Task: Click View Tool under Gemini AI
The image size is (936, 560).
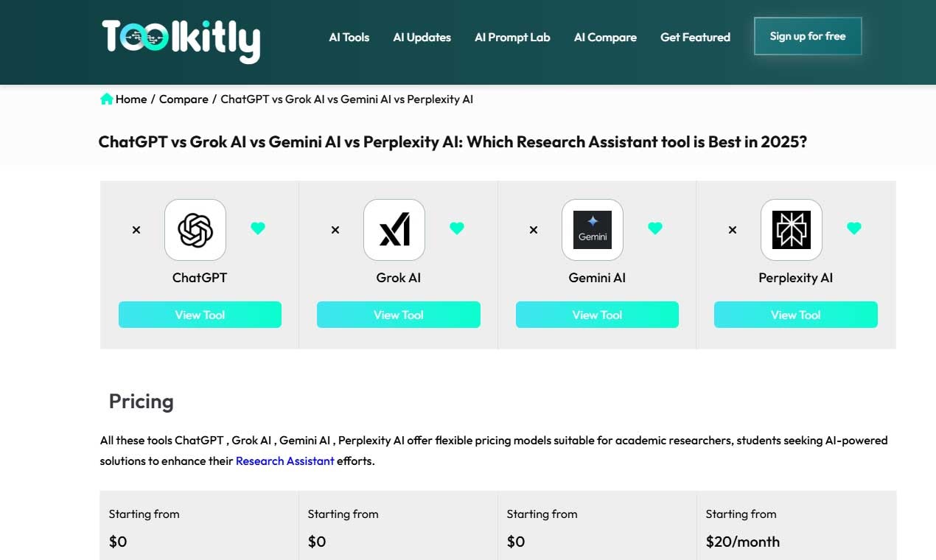Action: pos(597,315)
